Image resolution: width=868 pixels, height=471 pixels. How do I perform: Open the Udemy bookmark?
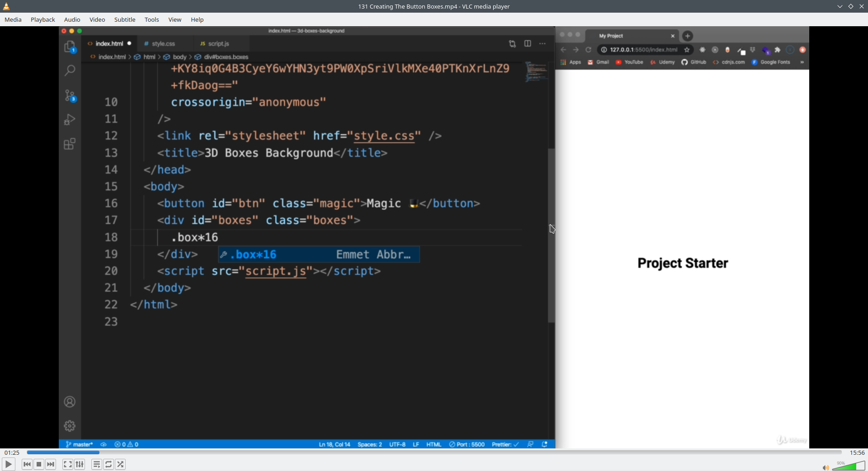[x=662, y=62]
